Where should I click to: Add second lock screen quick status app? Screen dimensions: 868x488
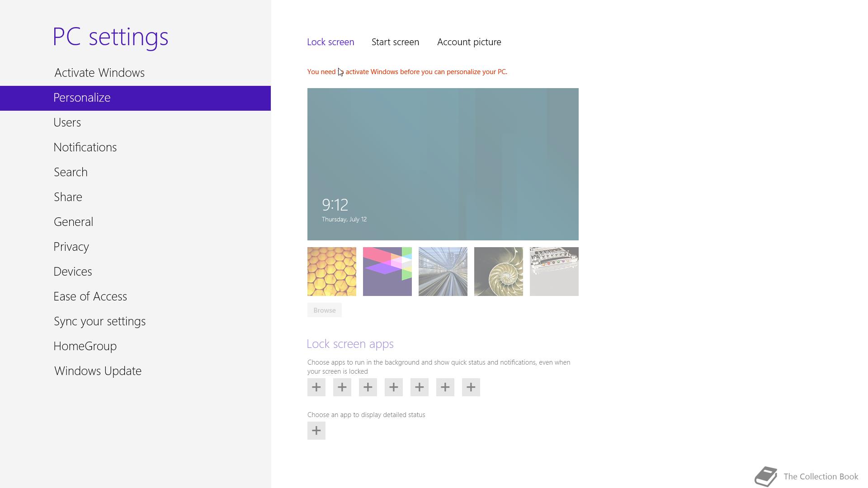point(342,387)
